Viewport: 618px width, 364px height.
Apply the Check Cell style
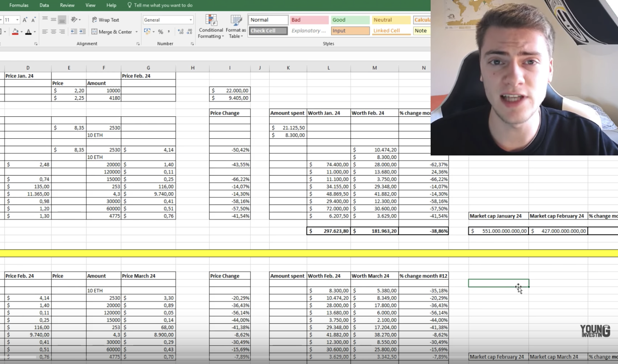pyautogui.click(x=267, y=31)
